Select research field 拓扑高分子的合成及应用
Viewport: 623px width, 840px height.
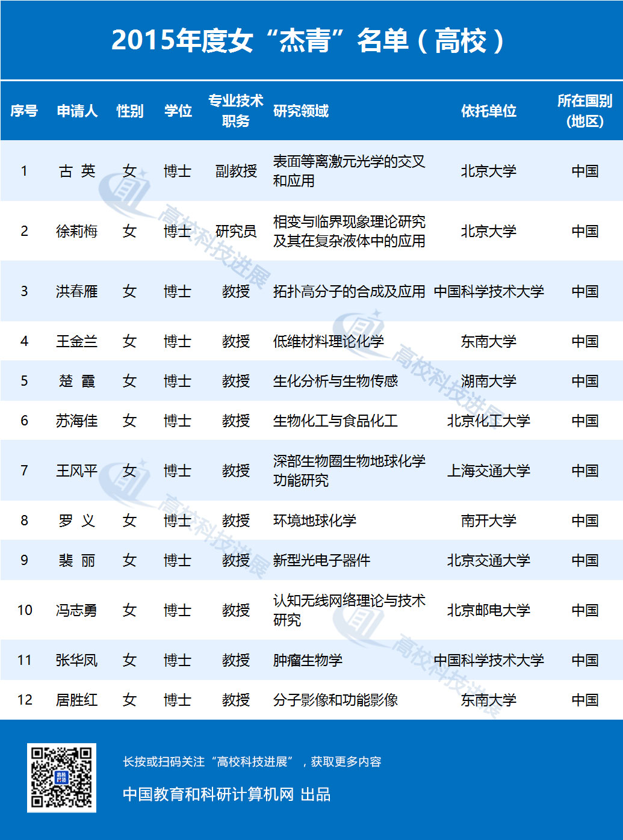[349, 292]
